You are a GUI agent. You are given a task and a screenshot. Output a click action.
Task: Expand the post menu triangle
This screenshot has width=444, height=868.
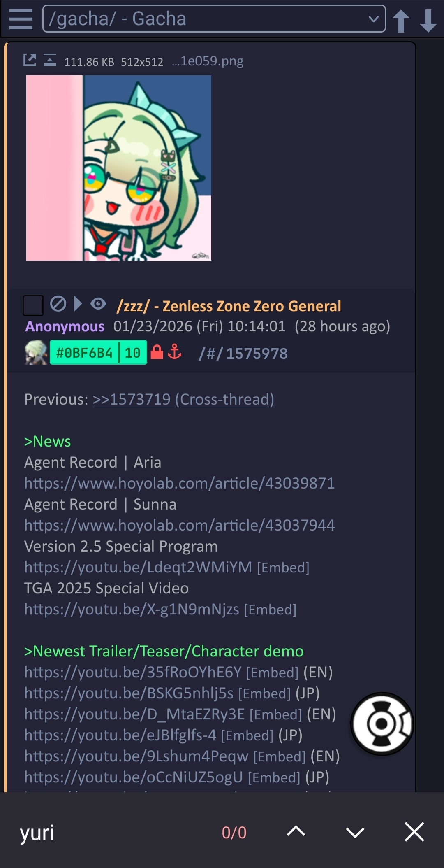(78, 304)
